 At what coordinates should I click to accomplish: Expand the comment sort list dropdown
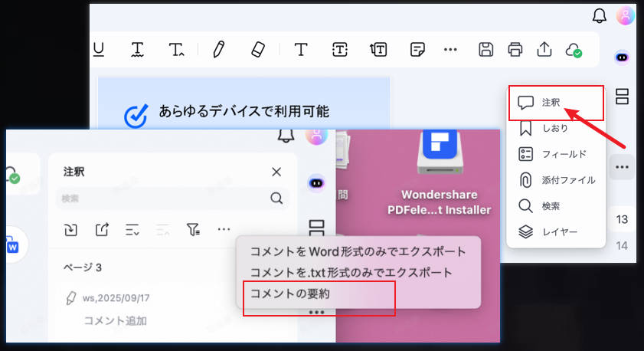(132, 229)
